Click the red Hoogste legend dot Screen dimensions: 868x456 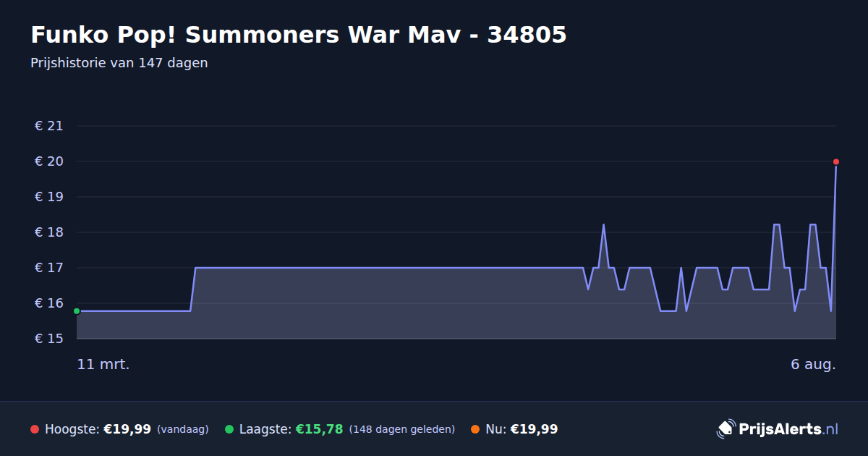pyautogui.click(x=35, y=429)
